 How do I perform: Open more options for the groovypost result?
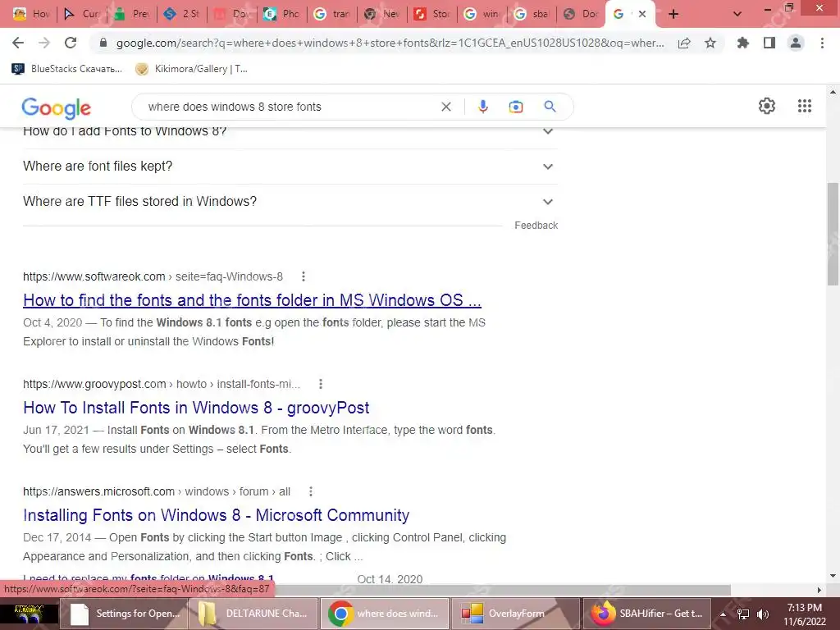(321, 384)
